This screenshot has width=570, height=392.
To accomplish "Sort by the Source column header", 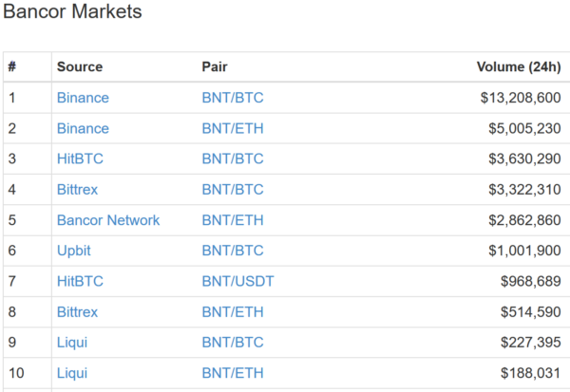I will [80, 66].
